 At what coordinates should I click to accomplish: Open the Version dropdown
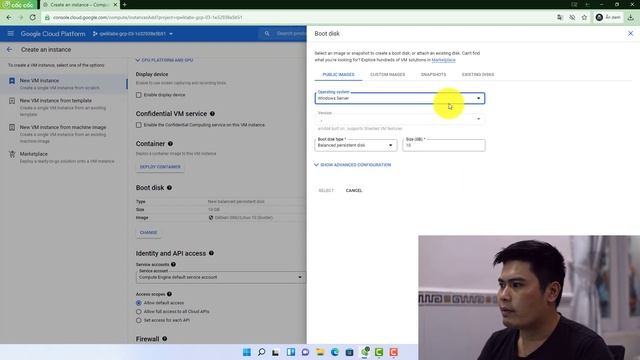(400, 119)
